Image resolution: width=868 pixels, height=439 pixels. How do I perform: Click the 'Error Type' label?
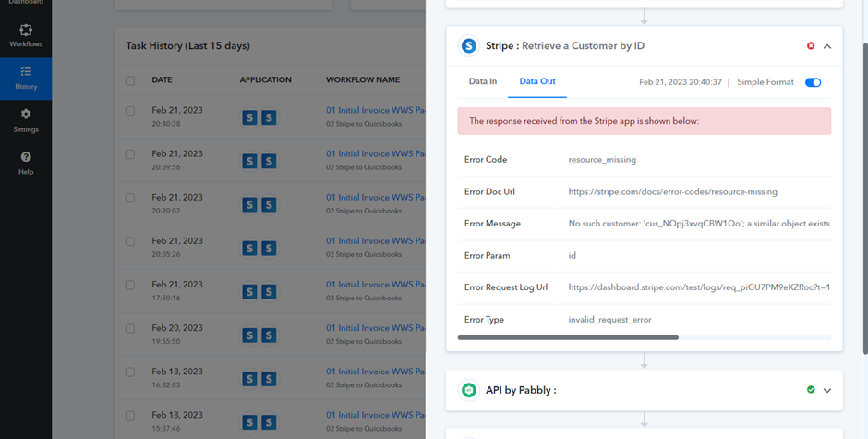484,319
